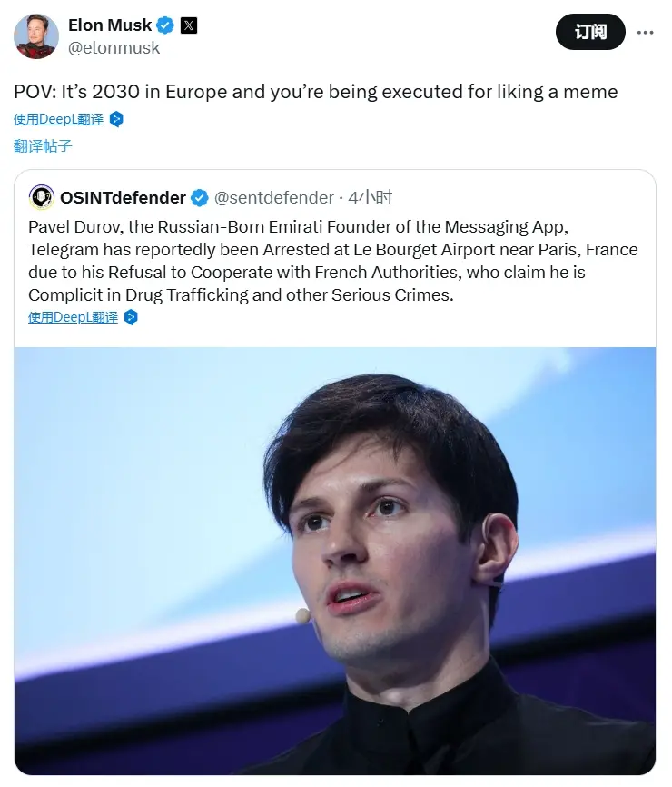Click the verified badge beside OSINTdefender

tap(200, 197)
